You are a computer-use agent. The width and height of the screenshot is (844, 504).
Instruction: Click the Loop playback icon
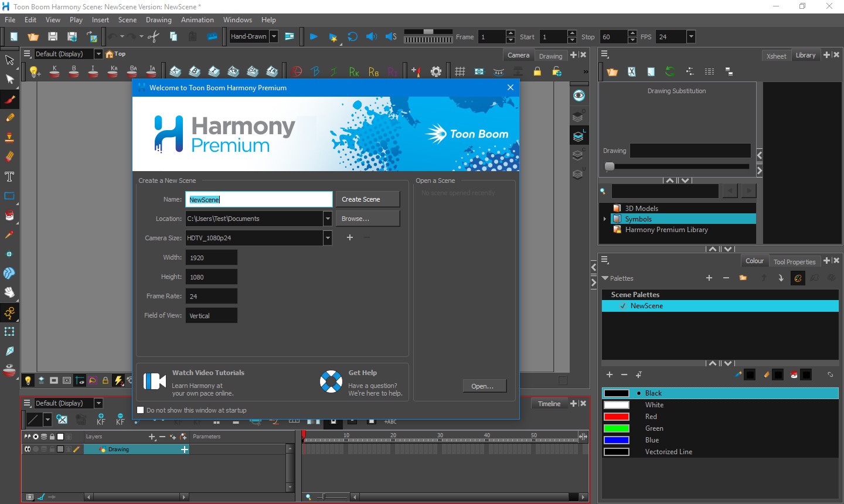pyautogui.click(x=352, y=36)
